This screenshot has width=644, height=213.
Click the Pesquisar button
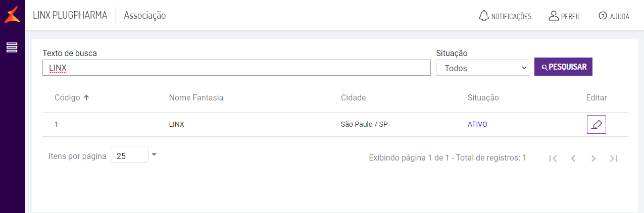[x=563, y=67]
